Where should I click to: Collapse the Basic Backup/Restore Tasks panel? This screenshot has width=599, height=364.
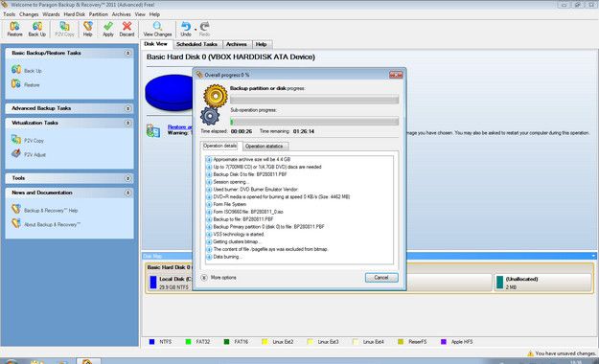pos(128,53)
